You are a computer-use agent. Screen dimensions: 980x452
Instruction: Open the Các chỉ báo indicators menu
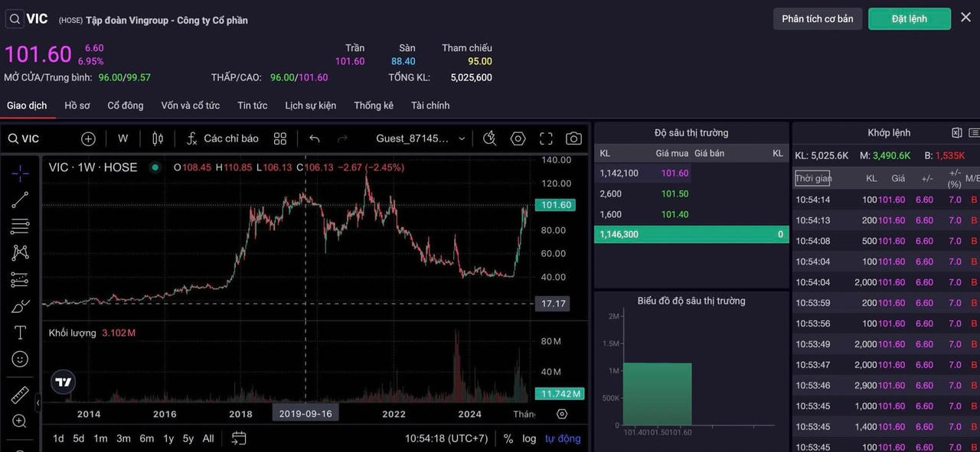[x=223, y=138]
